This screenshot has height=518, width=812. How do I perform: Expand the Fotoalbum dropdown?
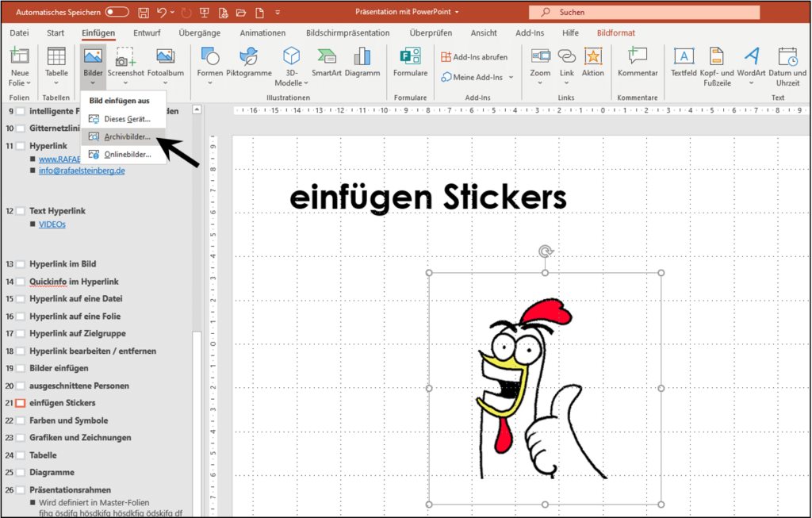pyautogui.click(x=165, y=82)
